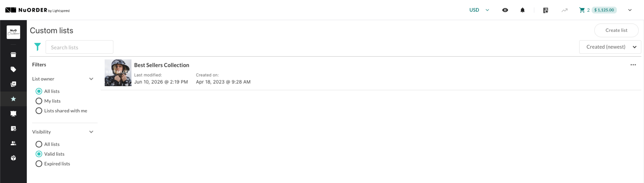Open the Best Sellers Collection title link
Viewport: 644px width, 183px height.
pyautogui.click(x=162, y=65)
